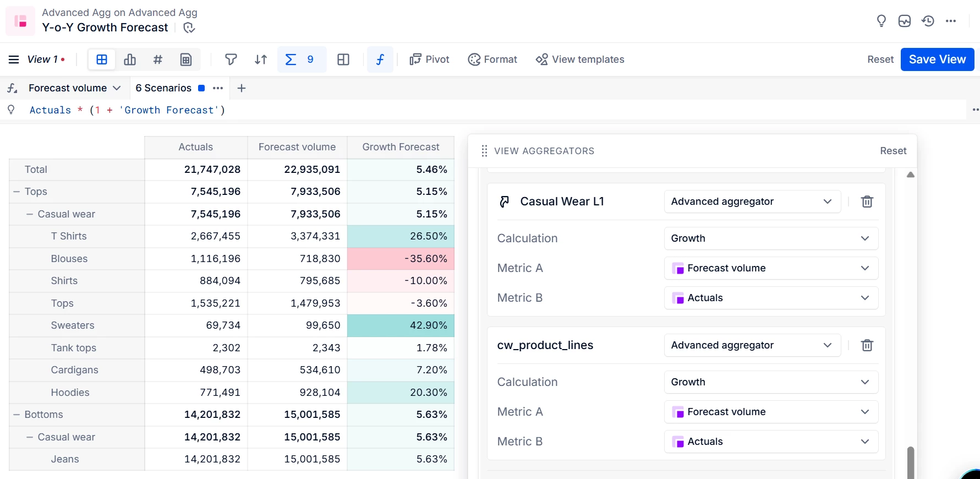This screenshot has height=479, width=980.
Task: Click the lightbulb icon in header
Action: [881, 21]
